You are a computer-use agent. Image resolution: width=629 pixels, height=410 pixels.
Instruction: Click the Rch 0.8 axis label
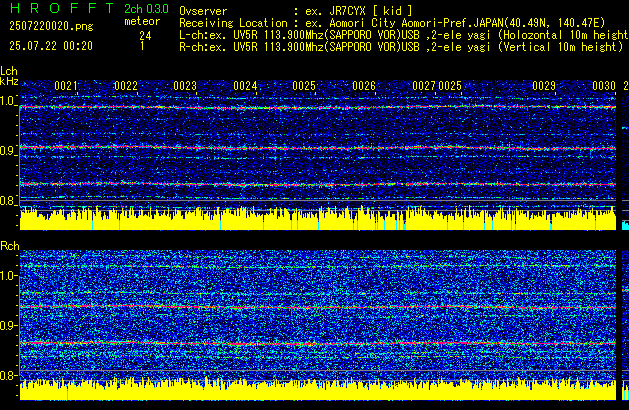coord(8,375)
